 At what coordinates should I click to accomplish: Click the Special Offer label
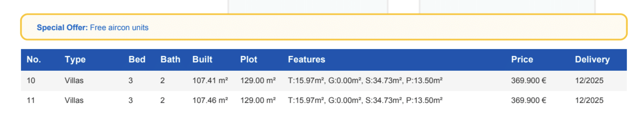[x=62, y=28]
